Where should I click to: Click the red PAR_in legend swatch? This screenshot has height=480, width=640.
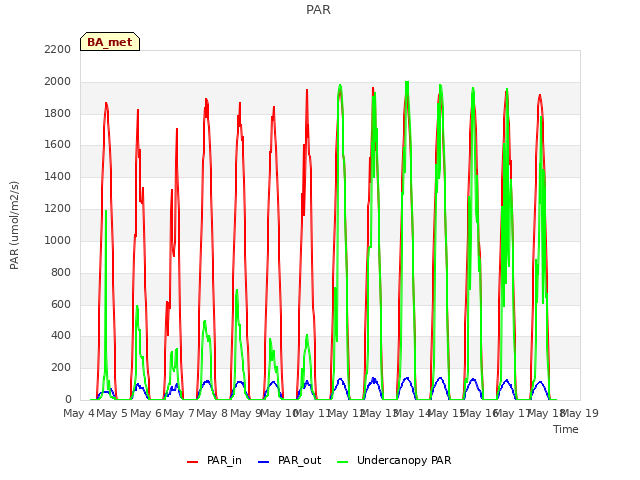tap(192, 462)
